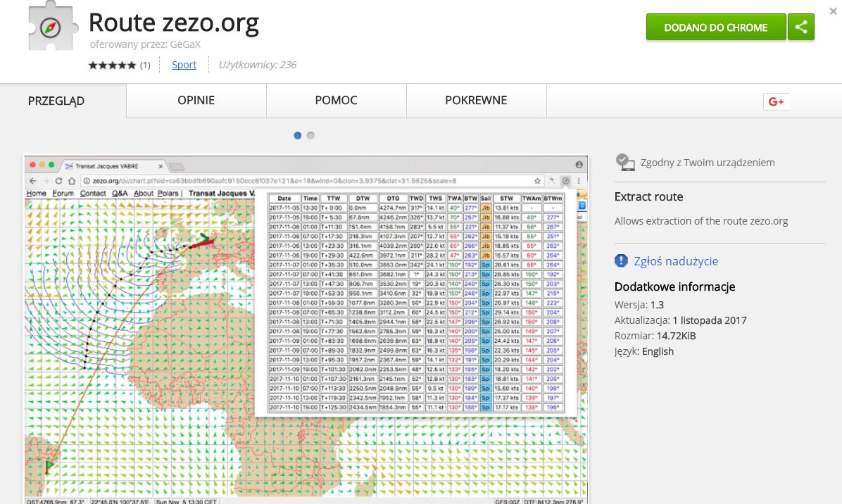Screen dimensions: 842x504
Task: Show the second screenshot via the grey dot
Action: [x=310, y=136]
